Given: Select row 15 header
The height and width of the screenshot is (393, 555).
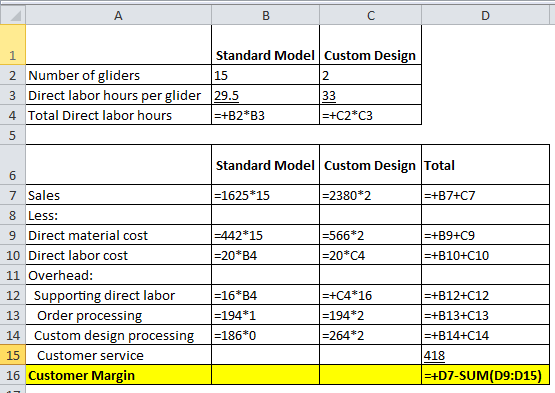Looking at the screenshot, I should [x=13, y=355].
